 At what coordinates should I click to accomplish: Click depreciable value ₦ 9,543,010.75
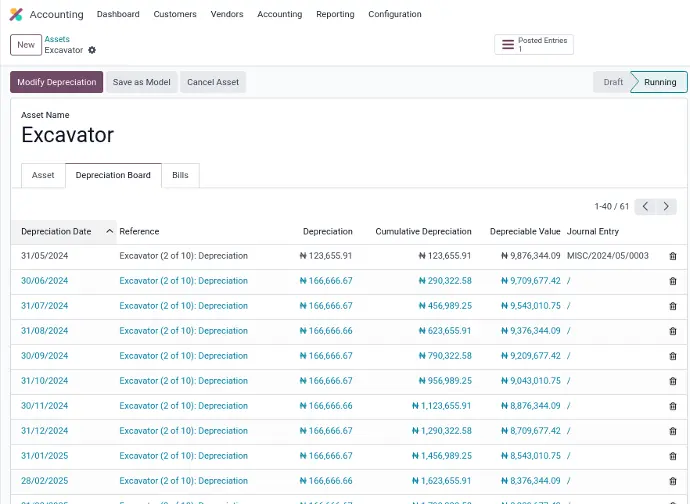click(x=531, y=306)
